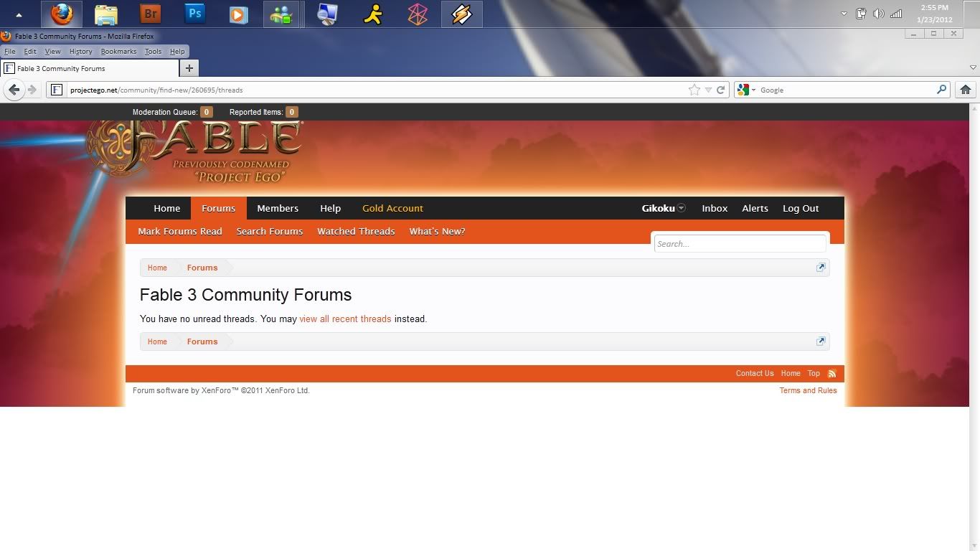Viewport: 980px width, 551px height.
Task: Select the Fable 3 Community Forums tab
Action: point(90,68)
